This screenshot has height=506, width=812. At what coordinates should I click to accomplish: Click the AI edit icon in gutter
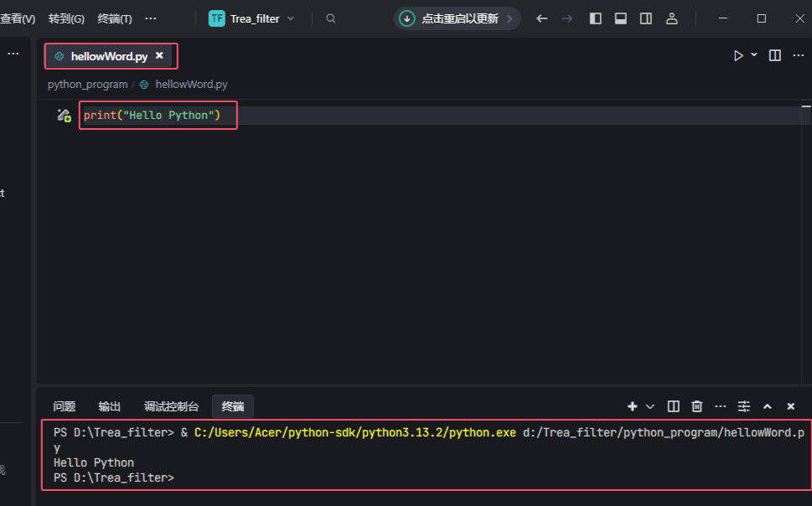(64, 115)
